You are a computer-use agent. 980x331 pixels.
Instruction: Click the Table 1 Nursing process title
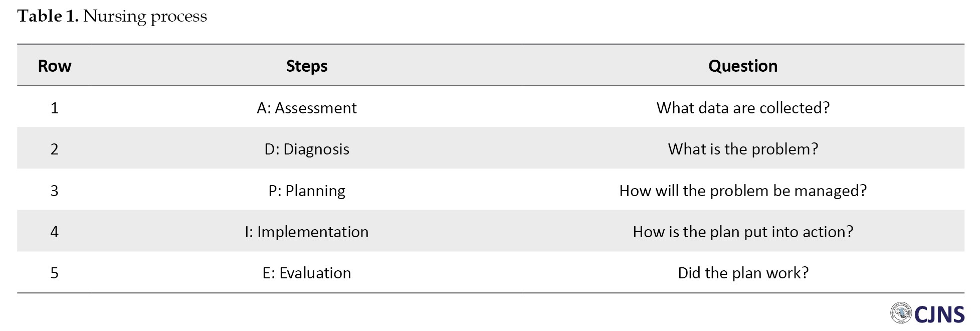pyautogui.click(x=112, y=16)
